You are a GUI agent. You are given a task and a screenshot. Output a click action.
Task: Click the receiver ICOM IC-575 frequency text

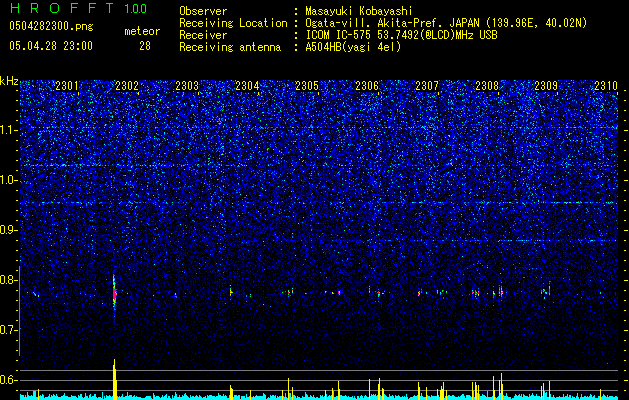[x=401, y=35]
